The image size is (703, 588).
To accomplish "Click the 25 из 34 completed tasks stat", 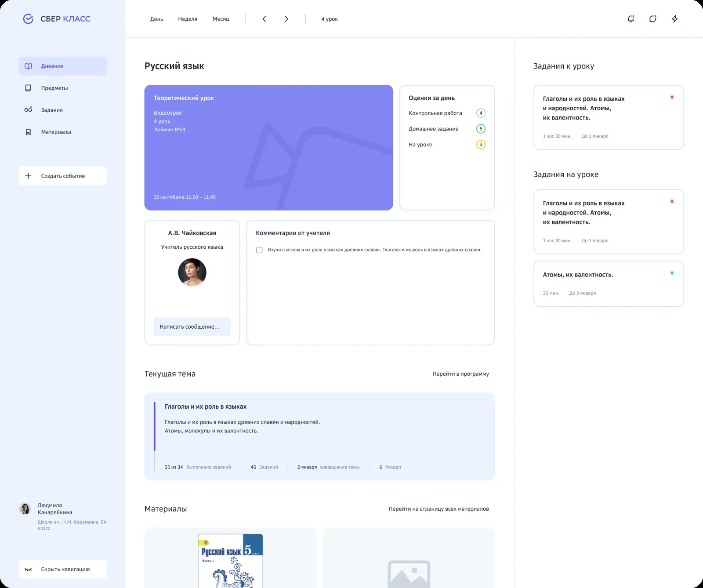I will [198, 467].
